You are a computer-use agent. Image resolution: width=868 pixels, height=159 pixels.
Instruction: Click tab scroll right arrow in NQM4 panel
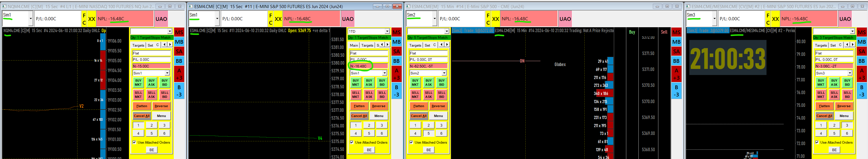tap(169, 45)
